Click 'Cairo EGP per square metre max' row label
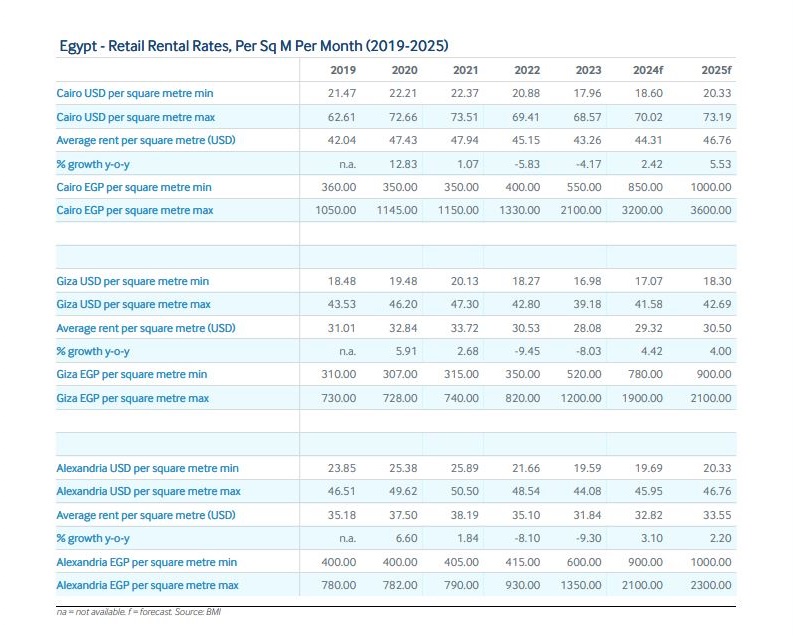The image size is (793, 636). coord(133,211)
